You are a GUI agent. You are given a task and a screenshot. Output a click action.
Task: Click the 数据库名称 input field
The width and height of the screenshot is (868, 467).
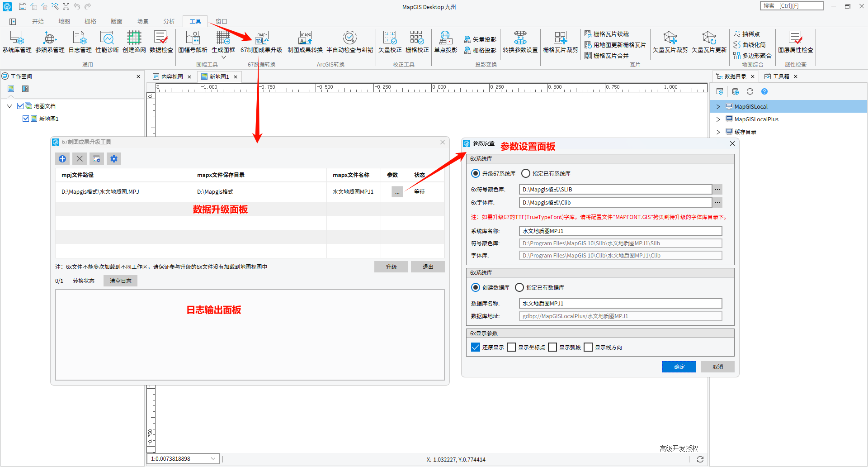coord(620,304)
